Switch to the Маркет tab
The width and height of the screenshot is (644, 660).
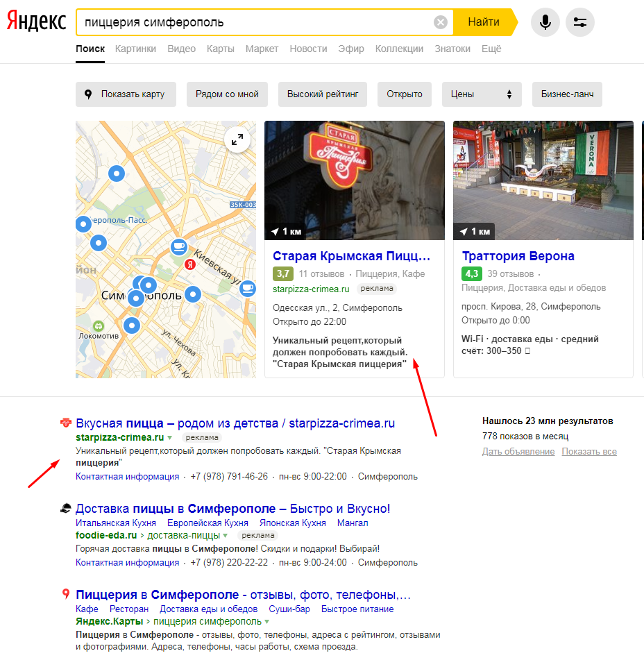[262, 49]
